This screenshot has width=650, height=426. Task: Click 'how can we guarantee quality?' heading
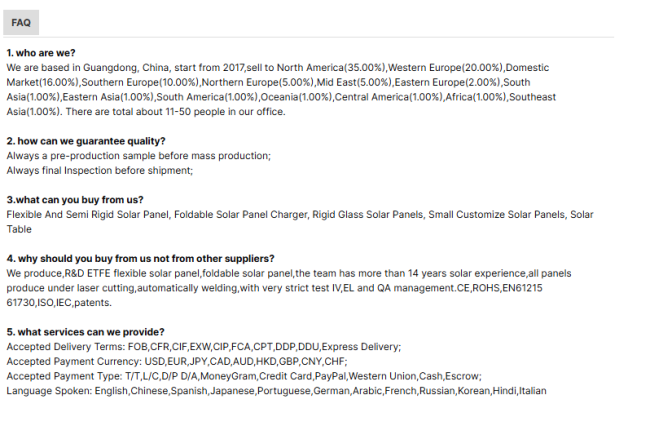point(86,141)
